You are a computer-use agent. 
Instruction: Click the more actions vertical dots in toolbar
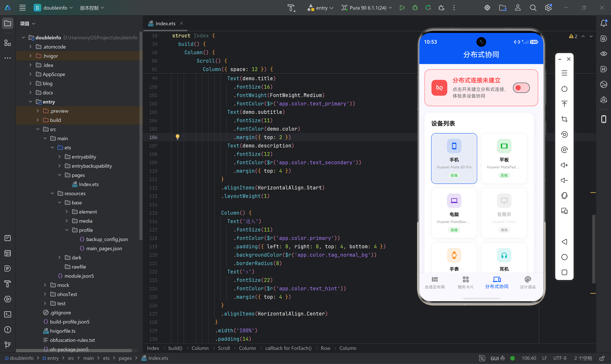click(x=454, y=8)
